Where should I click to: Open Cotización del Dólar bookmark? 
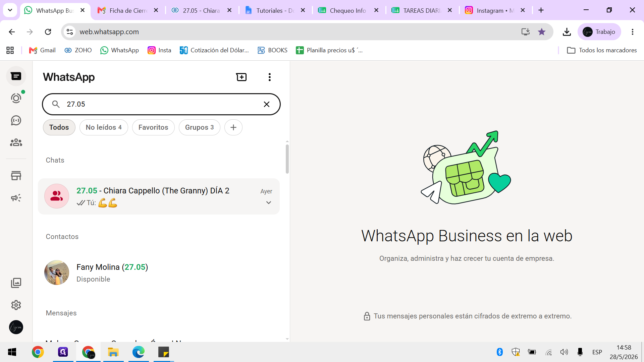click(214, 50)
